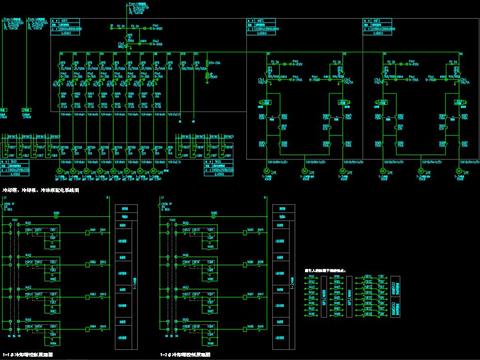Screen dimensions: 480x360
Task: Select the info table of the top-left panel
Action: [65, 27]
